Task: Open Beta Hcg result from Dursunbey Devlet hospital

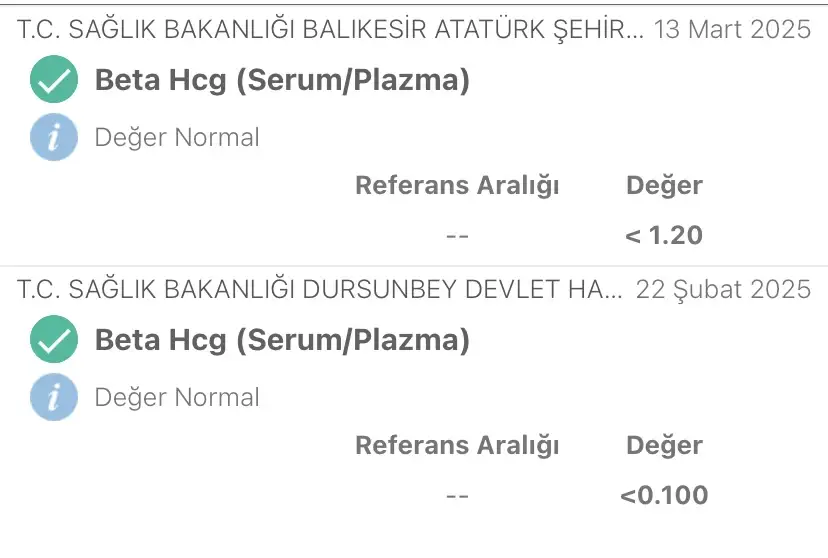Action: [x=282, y=341]
